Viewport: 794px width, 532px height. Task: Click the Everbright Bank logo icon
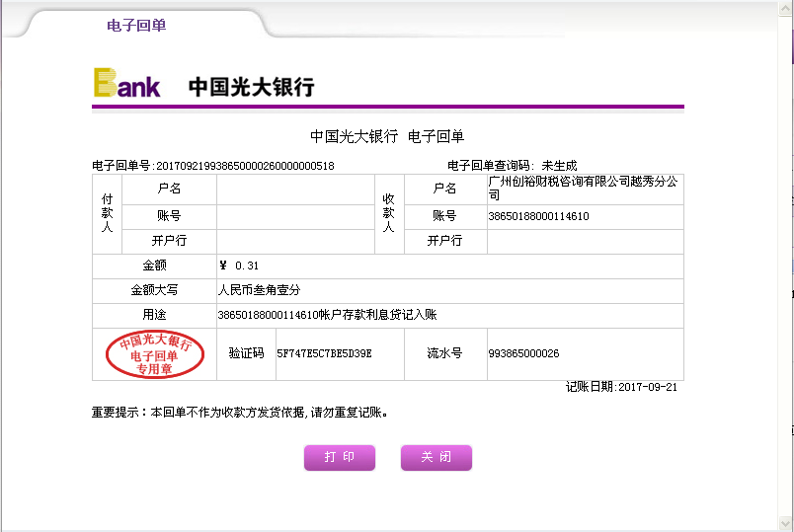(126, 84)
